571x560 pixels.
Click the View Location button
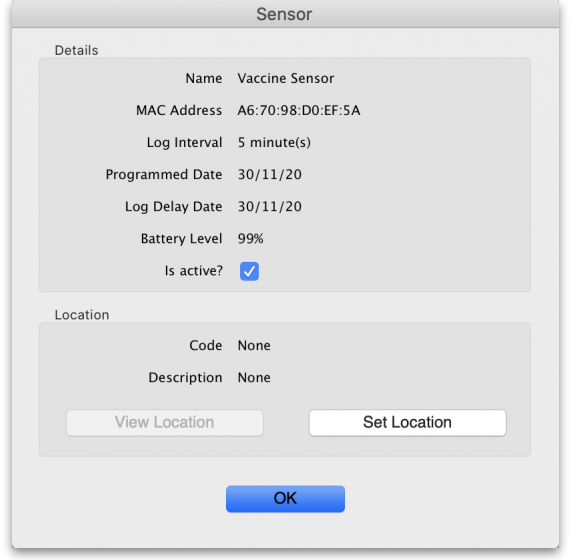pos(165,422)
